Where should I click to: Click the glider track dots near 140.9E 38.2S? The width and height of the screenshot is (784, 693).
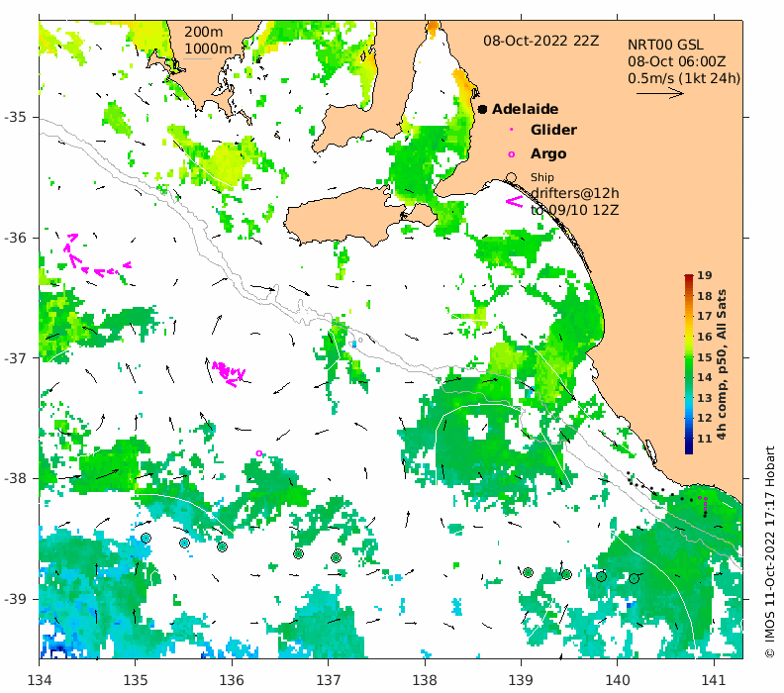pyautogui.click(x=704, y=506)
